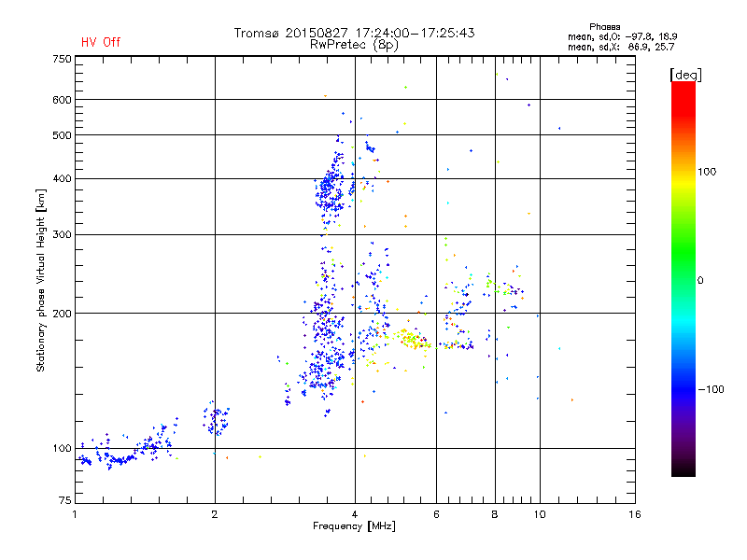
Task: Click the frequency axis label 10
Action: [540, 514]
